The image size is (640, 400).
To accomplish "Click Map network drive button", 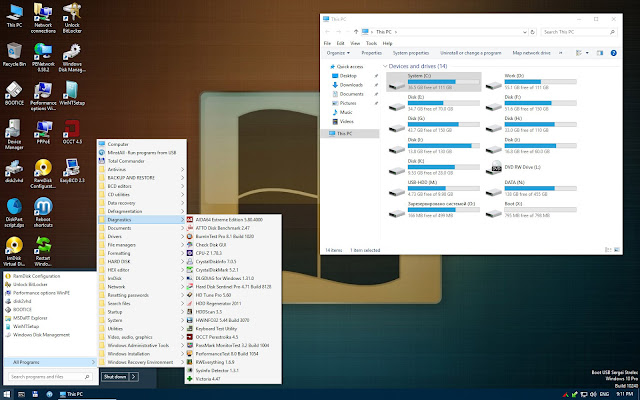I will point(531,53).
